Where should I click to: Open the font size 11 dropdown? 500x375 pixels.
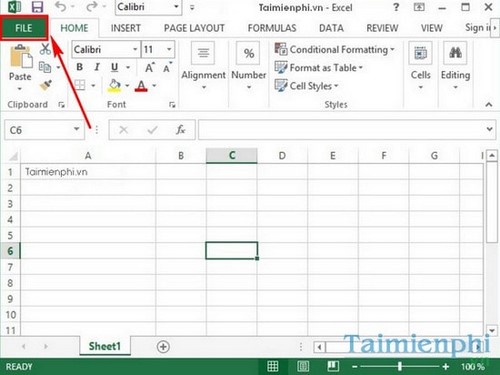(169, 49)
